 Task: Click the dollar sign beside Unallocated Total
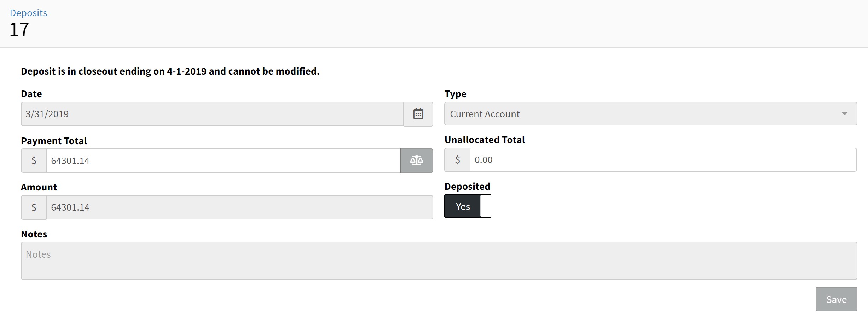pos(457,160)
